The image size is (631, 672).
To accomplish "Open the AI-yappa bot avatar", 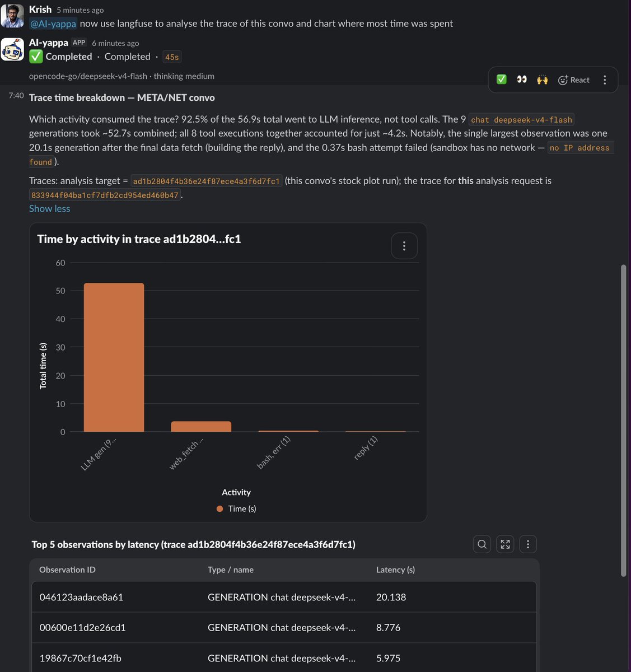I will tap(12, 49).
